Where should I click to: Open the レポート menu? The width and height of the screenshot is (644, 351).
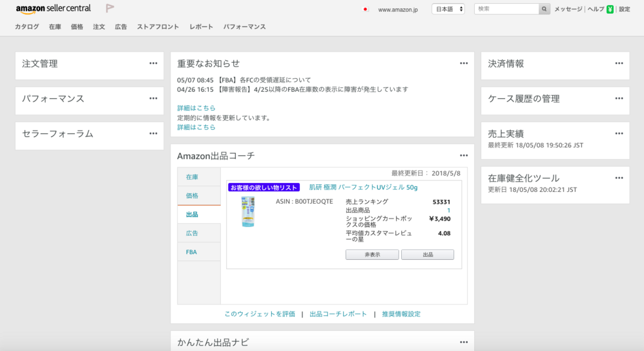201,26
